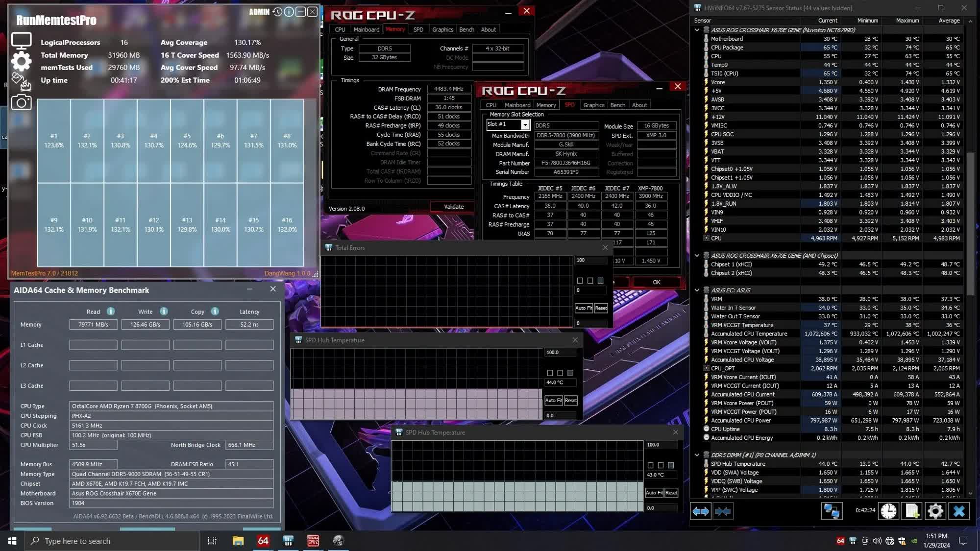Click the RunMemtestPro history clock icon
The image size is (980, 551).
pyautogui.click(x=277, y=12)
